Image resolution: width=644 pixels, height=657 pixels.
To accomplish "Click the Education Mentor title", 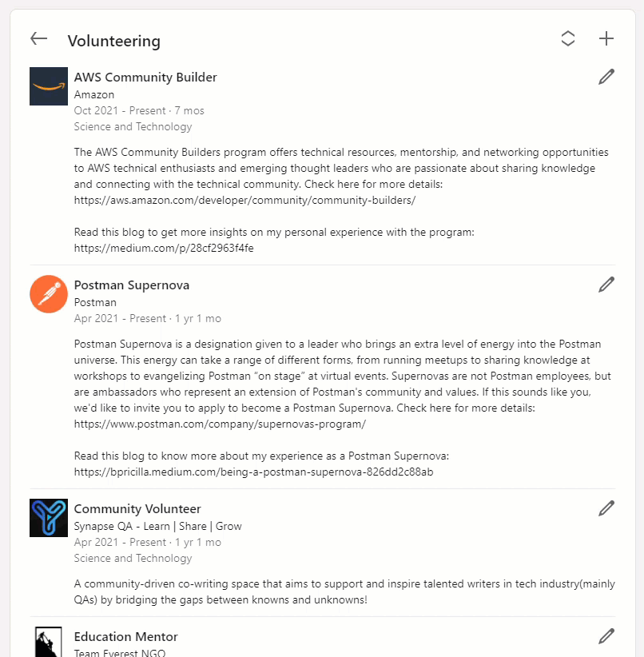I will click(x=125, y=637).
